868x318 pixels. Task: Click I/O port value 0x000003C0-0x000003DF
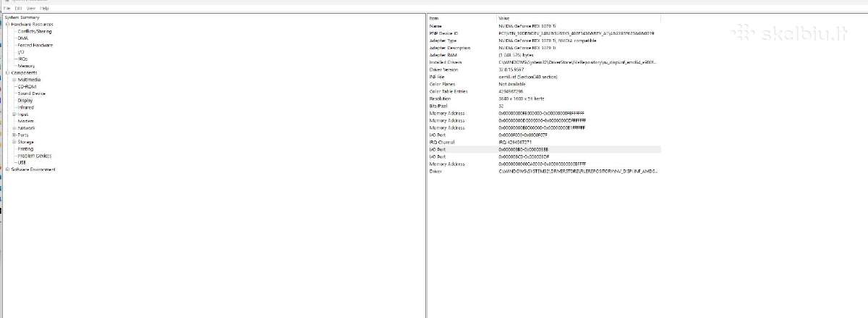point(524,156)
